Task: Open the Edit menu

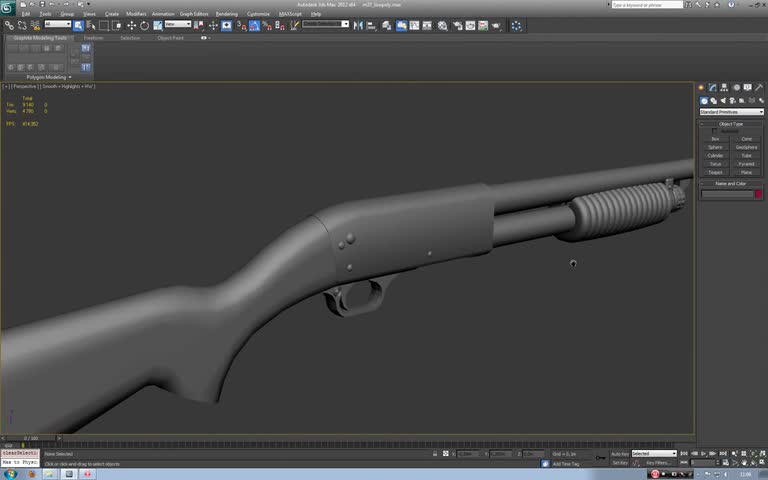Action: click(x=25, y=14)
